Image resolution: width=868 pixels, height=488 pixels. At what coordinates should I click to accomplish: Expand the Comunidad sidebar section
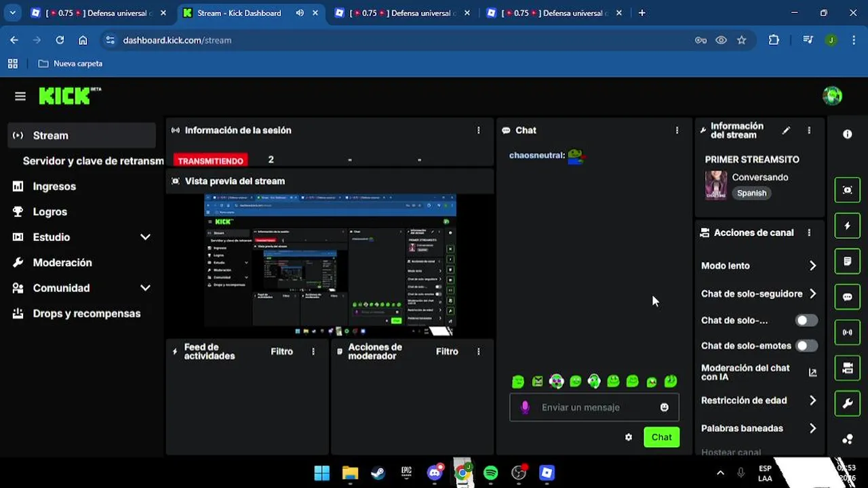(x=145, y=288)
